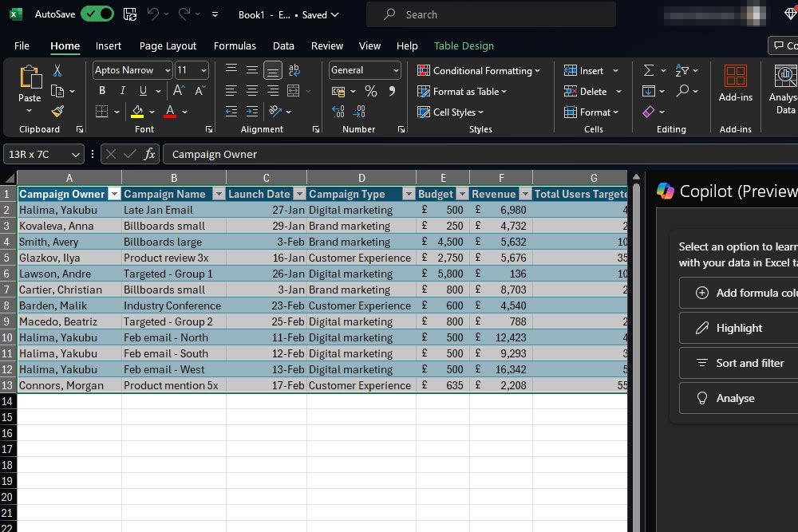Turn off the AutoSave toggle
The image size is (798, 532).
pos(97,14)
